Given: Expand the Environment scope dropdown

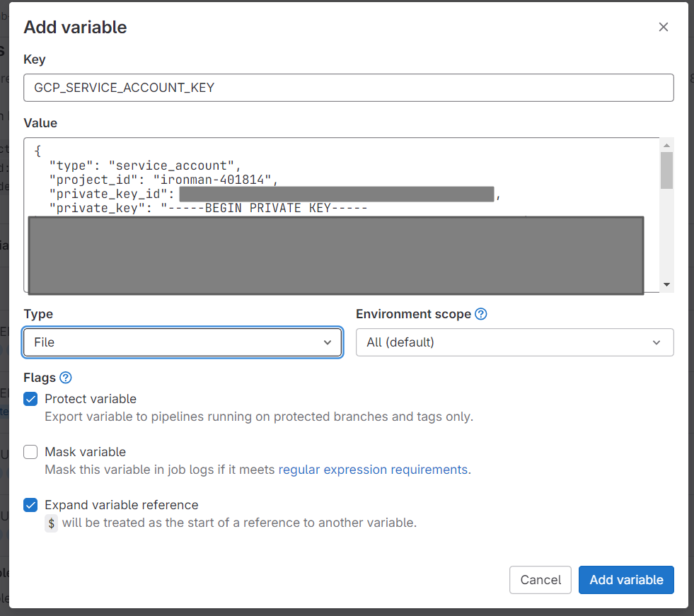Looking at the screenshot, I should pyautogui.click(x=514, y=342).
